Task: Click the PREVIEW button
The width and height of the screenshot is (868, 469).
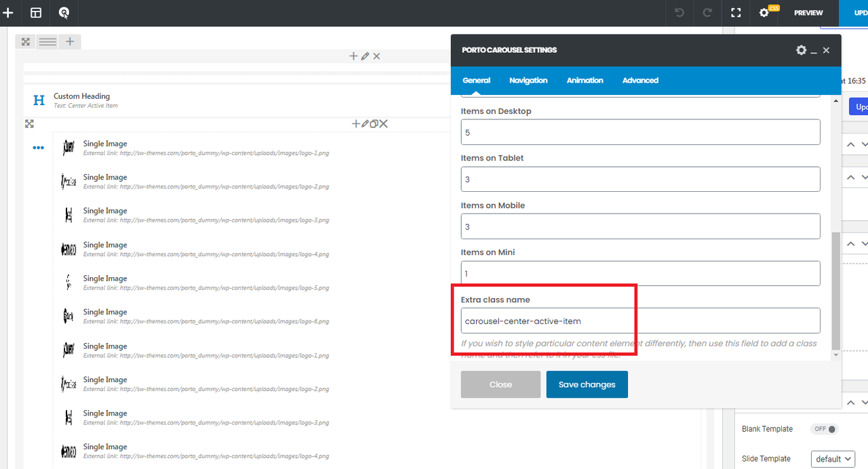Action: (808, 13)
